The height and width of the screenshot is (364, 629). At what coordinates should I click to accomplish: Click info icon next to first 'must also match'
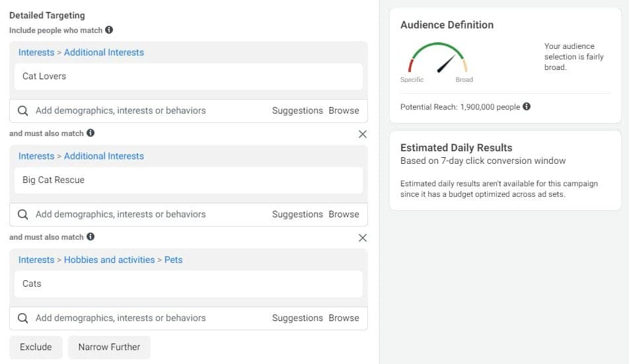(x=91, y=133)
